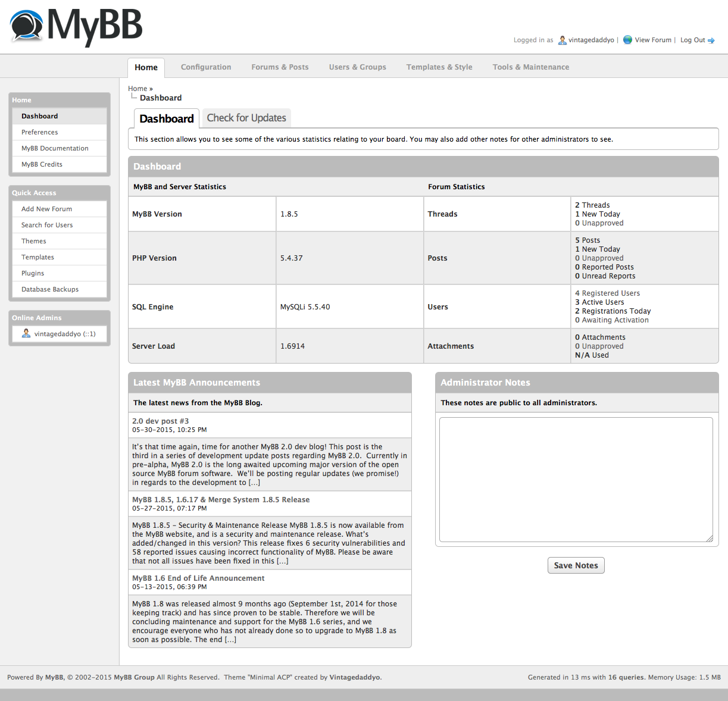
Task: Click the Home breadcrumb link
Action: 138,89
